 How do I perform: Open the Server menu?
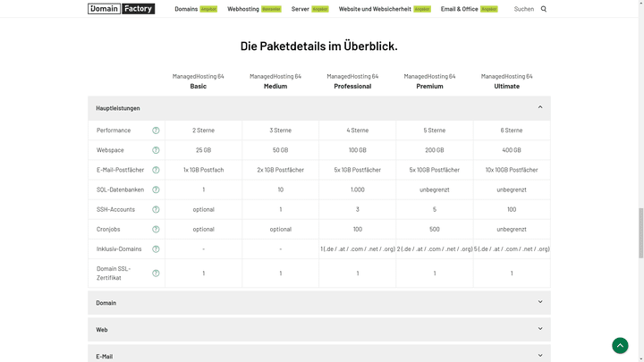pos(301,9)
